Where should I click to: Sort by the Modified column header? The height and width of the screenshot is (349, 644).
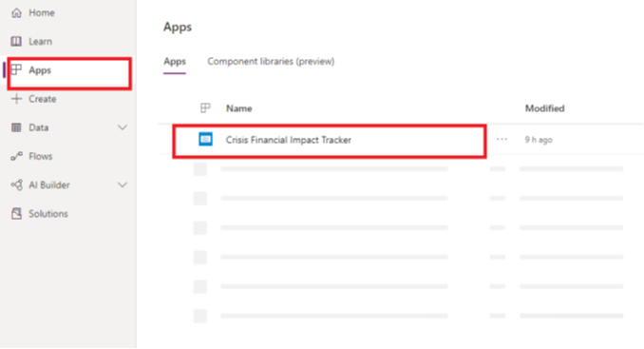(544, 108)
